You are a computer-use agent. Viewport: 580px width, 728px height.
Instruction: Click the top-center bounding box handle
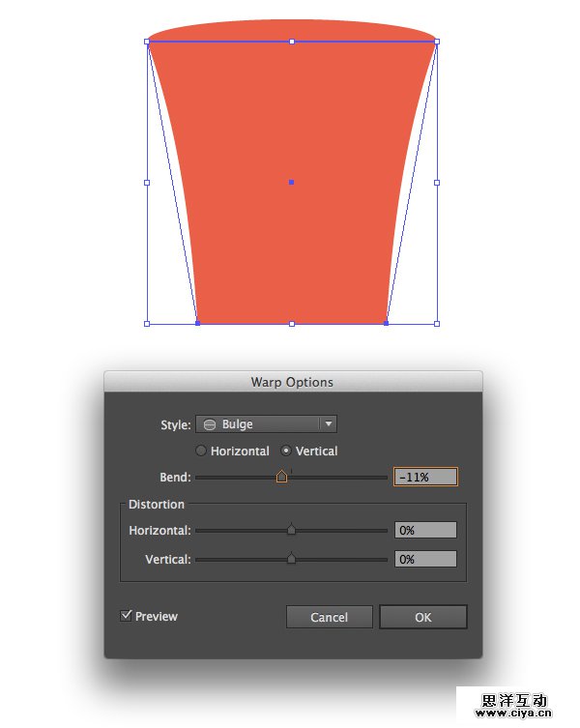tap(292, 42)
